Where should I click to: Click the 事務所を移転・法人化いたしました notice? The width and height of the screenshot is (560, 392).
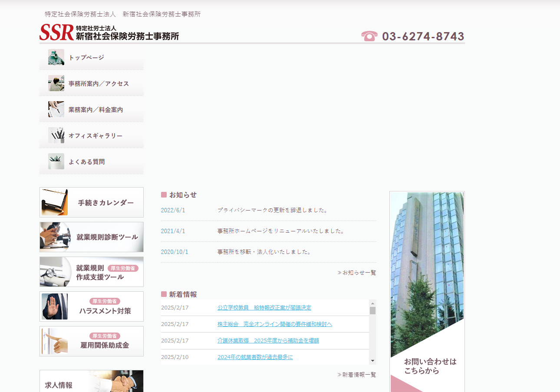click(x=264, y=252)
